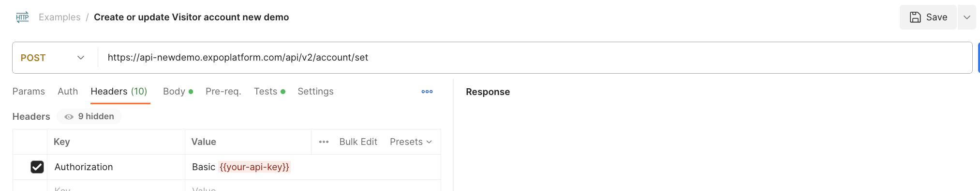This screenshot has height=191, width=980.
Task: Click the request URL field
Action: 535,58
